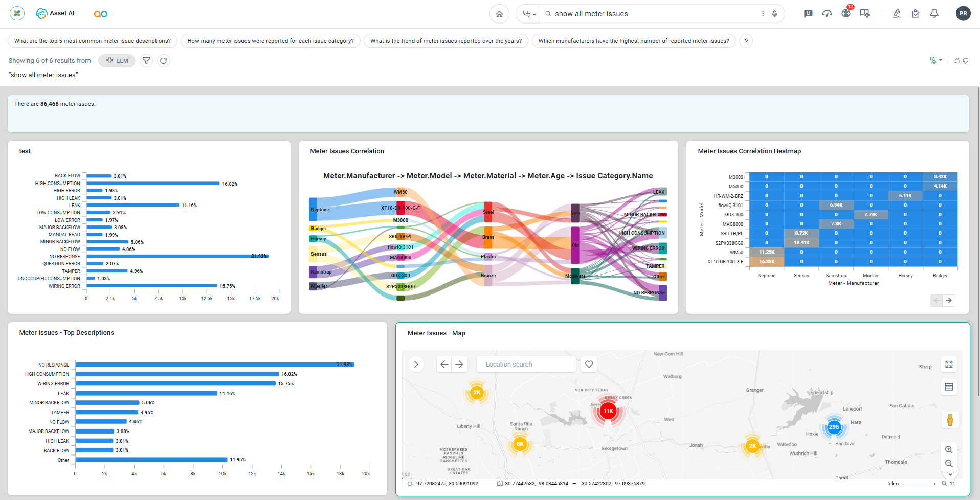Open the brain icon with 12 badge
Image resolution: width=980 pixels, height=500 pixels.
pos(846,13)
